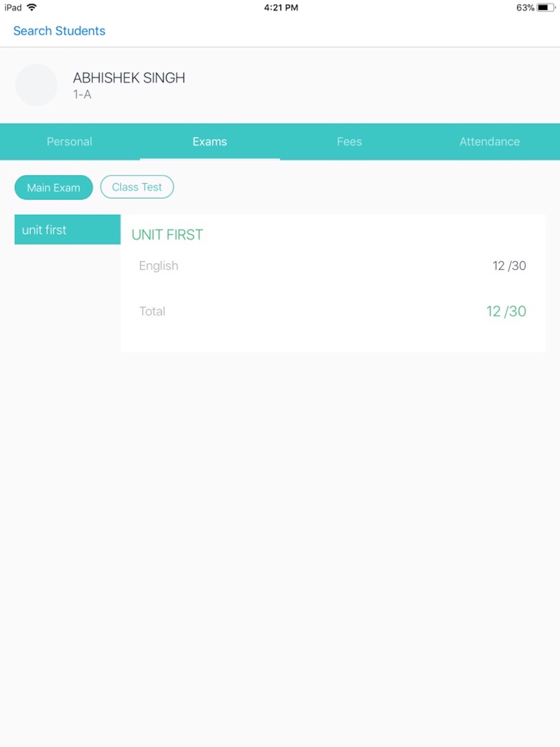
Task: Select the Main Exam filter
Action: coord(54,188)
